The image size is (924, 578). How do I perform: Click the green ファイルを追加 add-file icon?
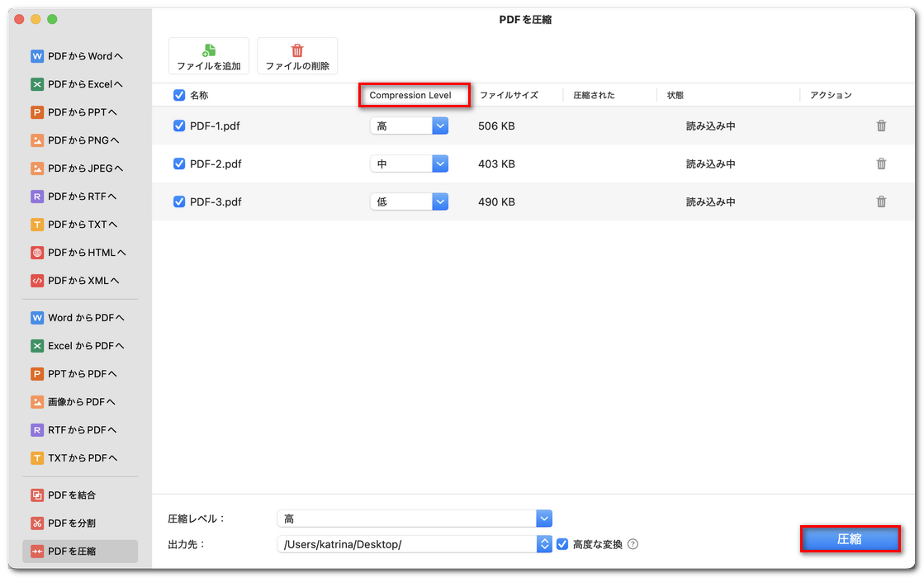[208, 50]
